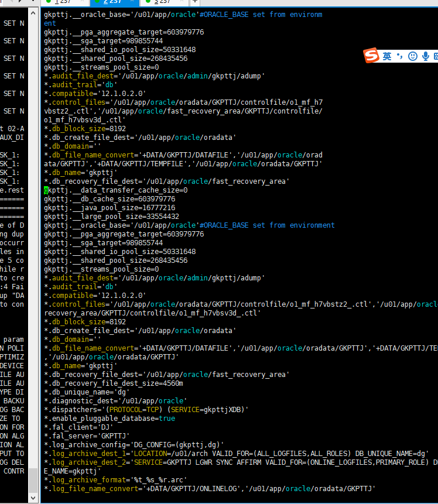The image size is (438, 504).
Task: Select the second 237 session tab
Action: point(112,2)
